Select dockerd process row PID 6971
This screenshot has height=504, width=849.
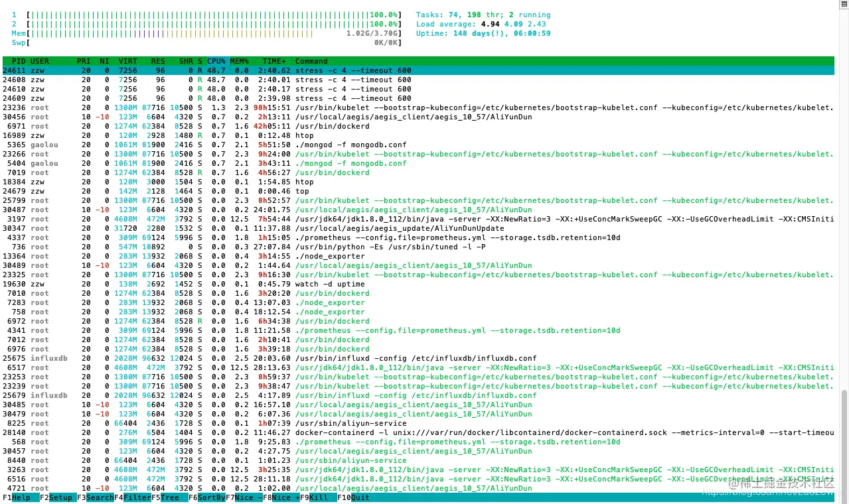418,126
